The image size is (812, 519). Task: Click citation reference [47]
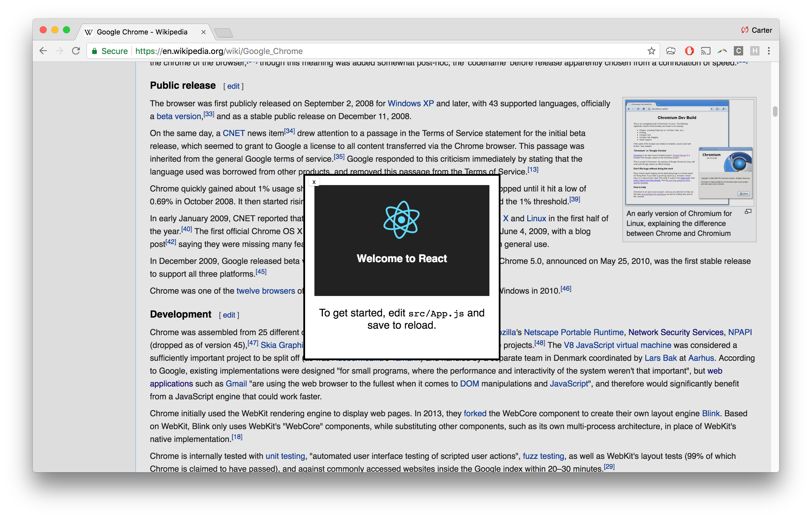253,342
